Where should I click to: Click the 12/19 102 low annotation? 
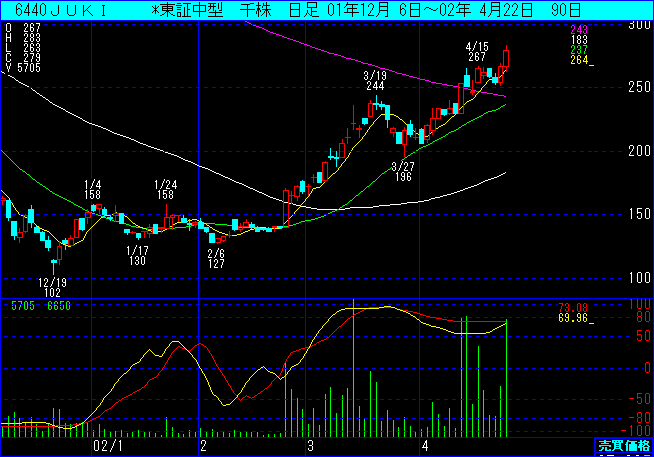coord(53,287)
